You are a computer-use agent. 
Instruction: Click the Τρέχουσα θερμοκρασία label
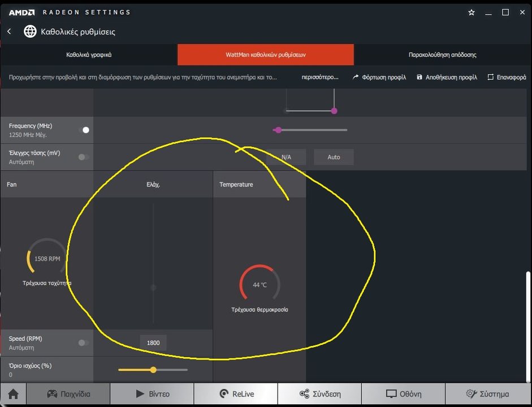pos(259,309)
